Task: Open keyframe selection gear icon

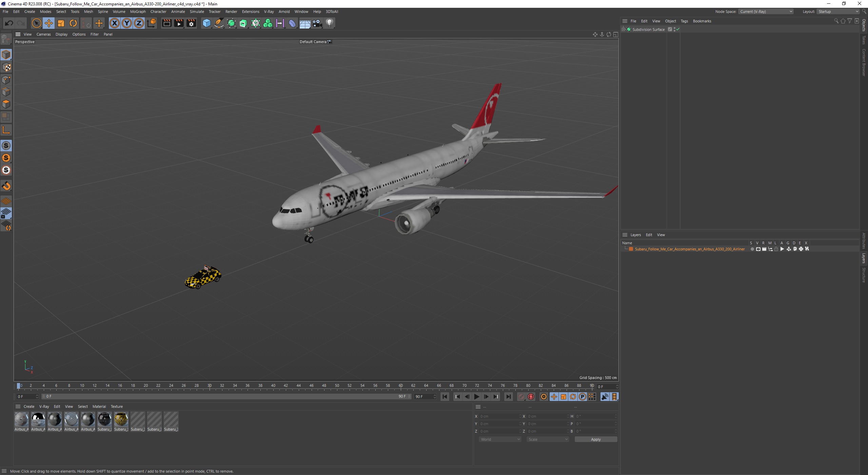Action: click(544, 397)
